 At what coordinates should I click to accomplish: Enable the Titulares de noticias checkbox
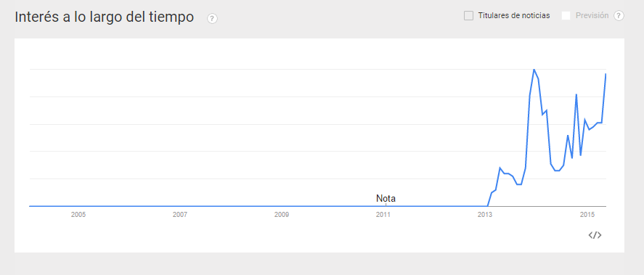[x=468, y=16]
